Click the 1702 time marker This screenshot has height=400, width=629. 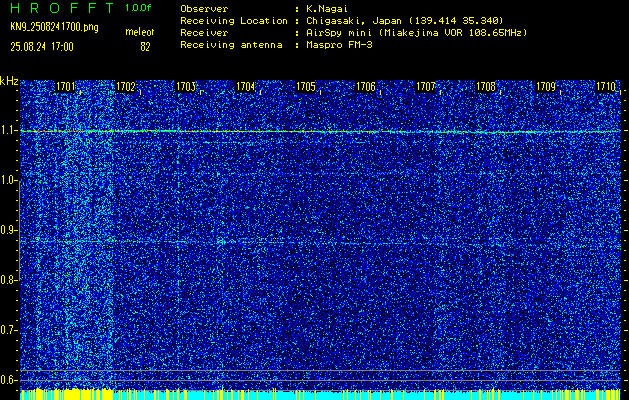(125, 87)
